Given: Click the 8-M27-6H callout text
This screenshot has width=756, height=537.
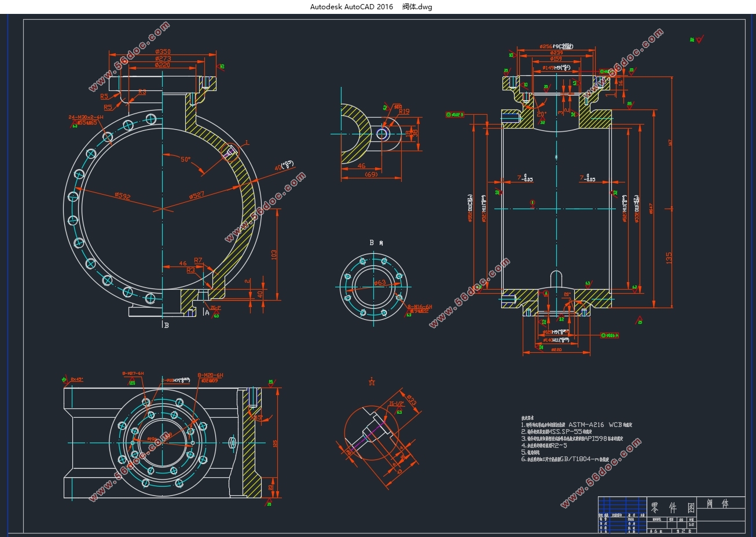Looking at the screenshot, I should click(133, 374).
